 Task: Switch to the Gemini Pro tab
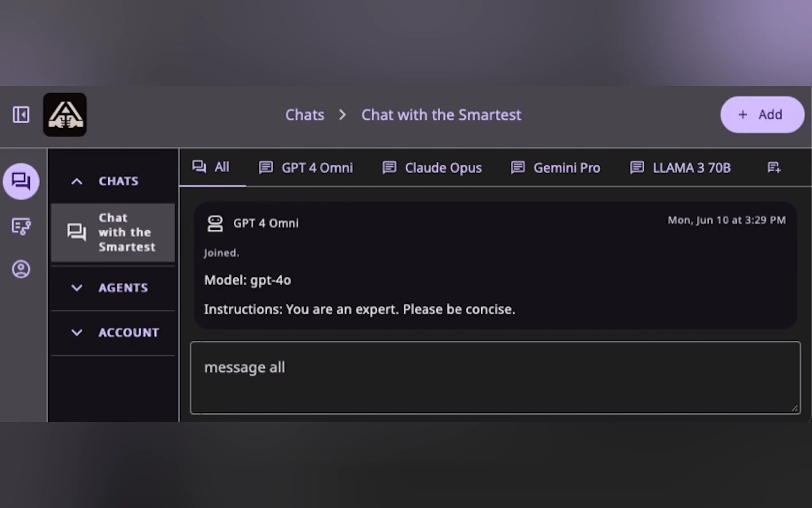click(556, 168)
